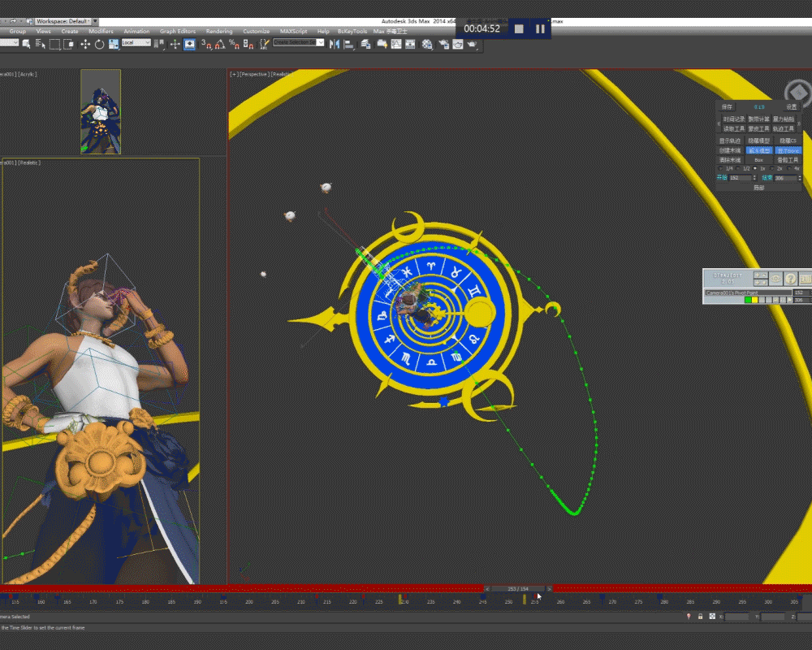Toggle the Graphite ribbon icon
This screenshot has width=812, height=650.
382,45
